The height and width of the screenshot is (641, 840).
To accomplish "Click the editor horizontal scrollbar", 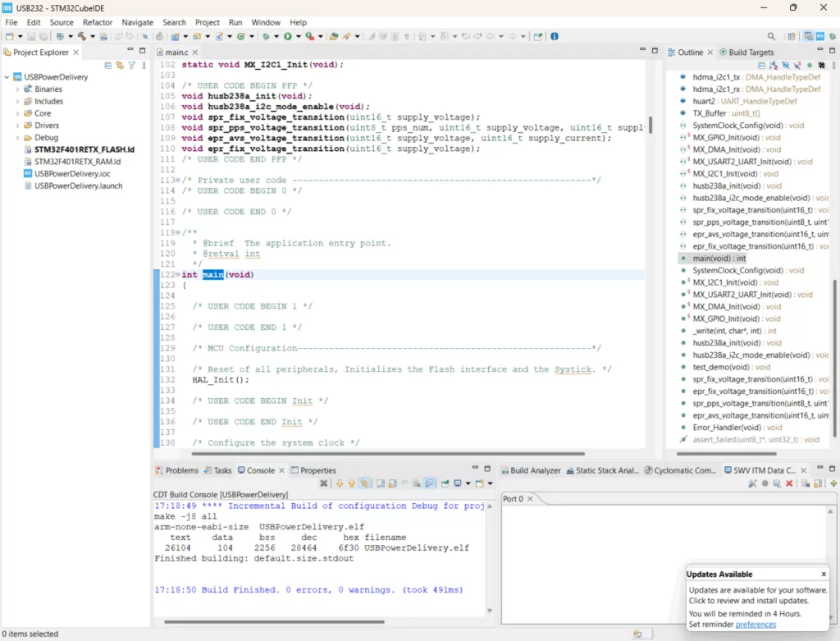I will click(388, 453).
